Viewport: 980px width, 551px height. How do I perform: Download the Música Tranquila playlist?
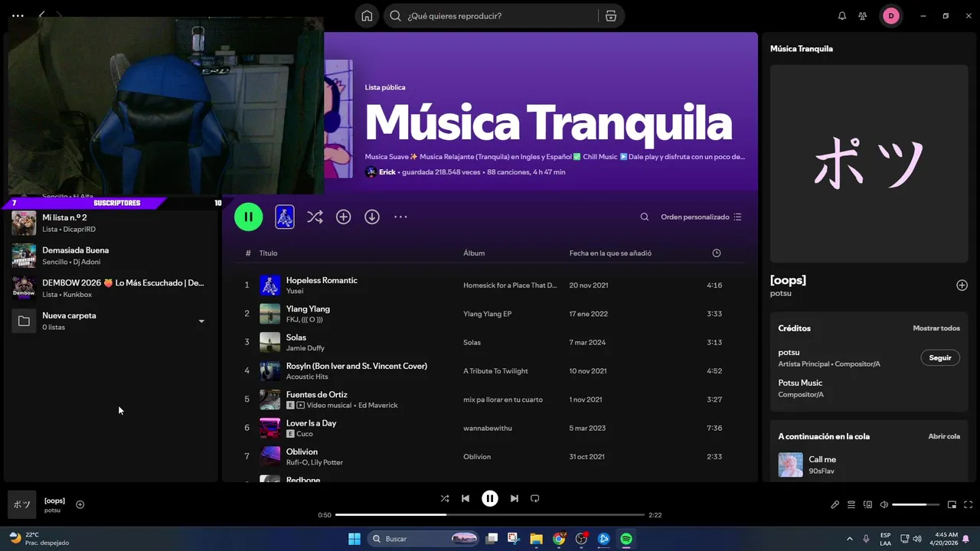tap(372, 217)
